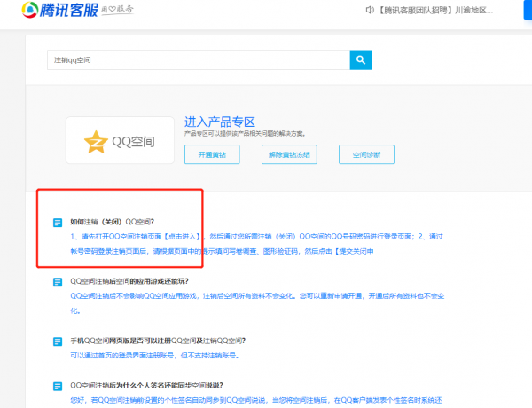Focus the search field containing 注销qq空间
Viewport: 532px width, 408px height.
pos(199,60)
